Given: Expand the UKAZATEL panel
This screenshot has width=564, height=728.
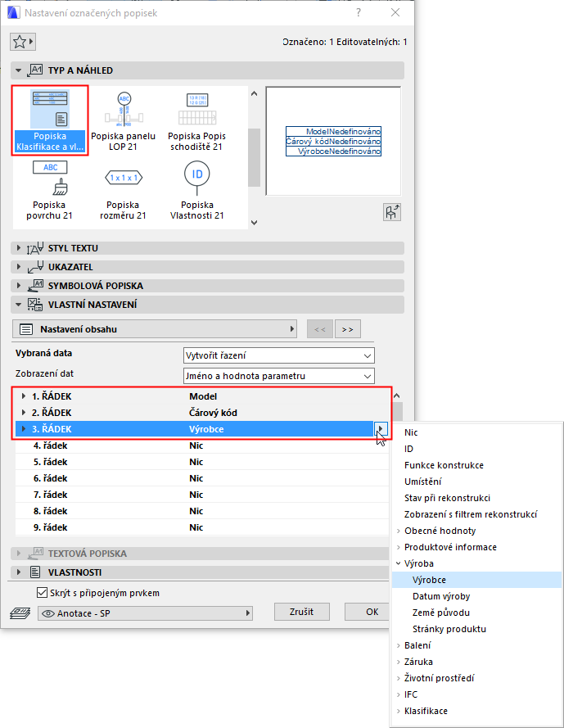Looking at the screenshot, I should pyautogui.click(x=19, y=267).
